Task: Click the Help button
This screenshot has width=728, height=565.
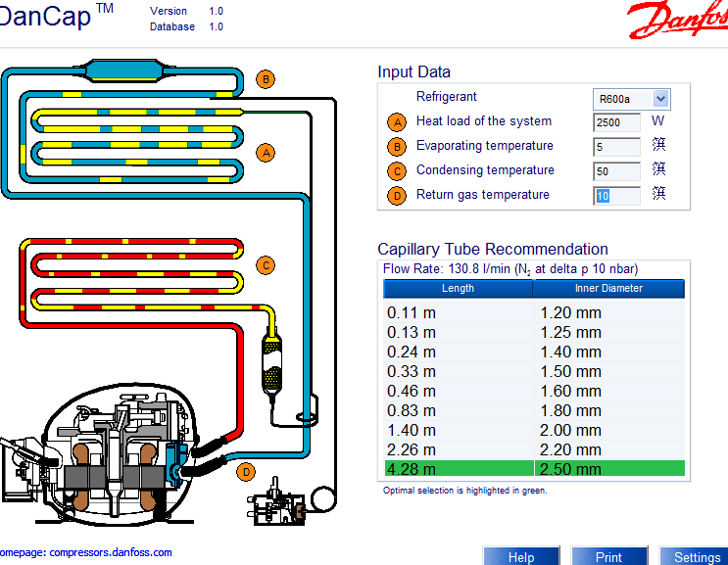Action: click(521, 556)
